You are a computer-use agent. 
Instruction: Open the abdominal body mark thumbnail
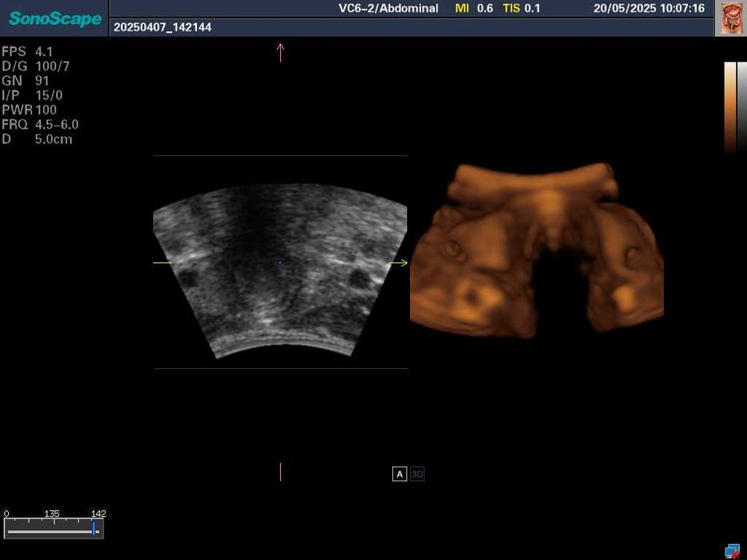730,18
